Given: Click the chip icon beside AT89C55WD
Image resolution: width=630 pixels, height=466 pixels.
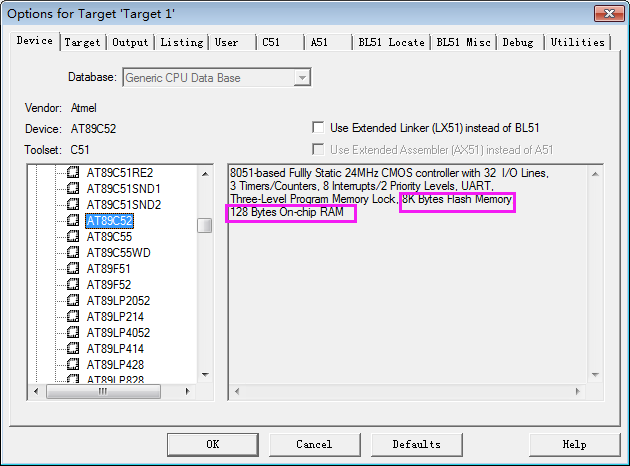Looking at the screenshot, I should [73, 253].
